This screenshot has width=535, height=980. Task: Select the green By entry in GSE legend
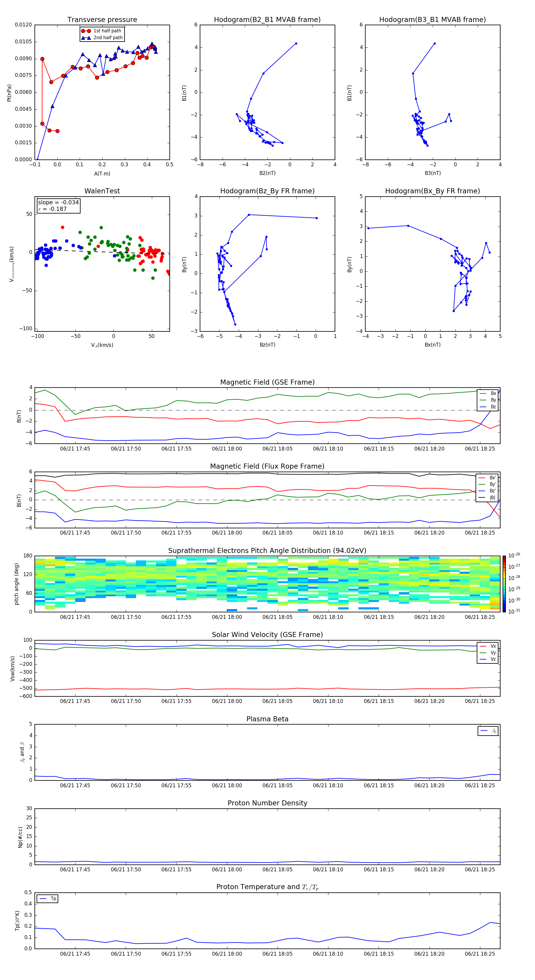click(x=488, y=400)
